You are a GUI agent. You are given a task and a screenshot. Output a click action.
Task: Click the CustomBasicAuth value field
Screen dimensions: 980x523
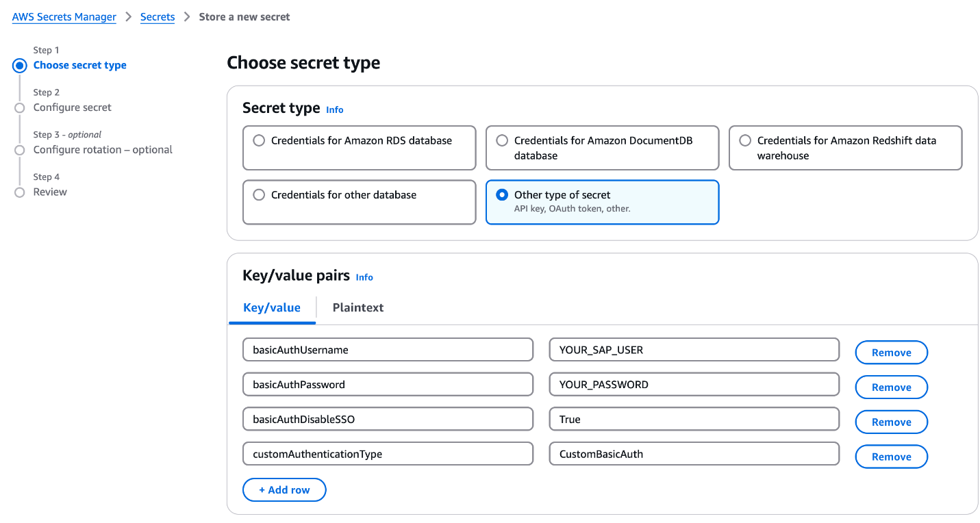tap(694, 454)
